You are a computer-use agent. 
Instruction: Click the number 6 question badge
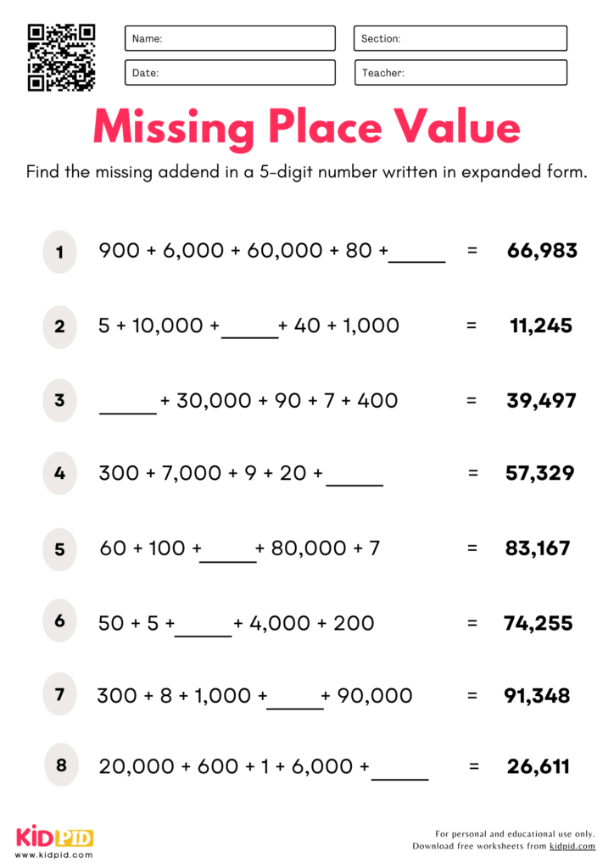point(59,620)
